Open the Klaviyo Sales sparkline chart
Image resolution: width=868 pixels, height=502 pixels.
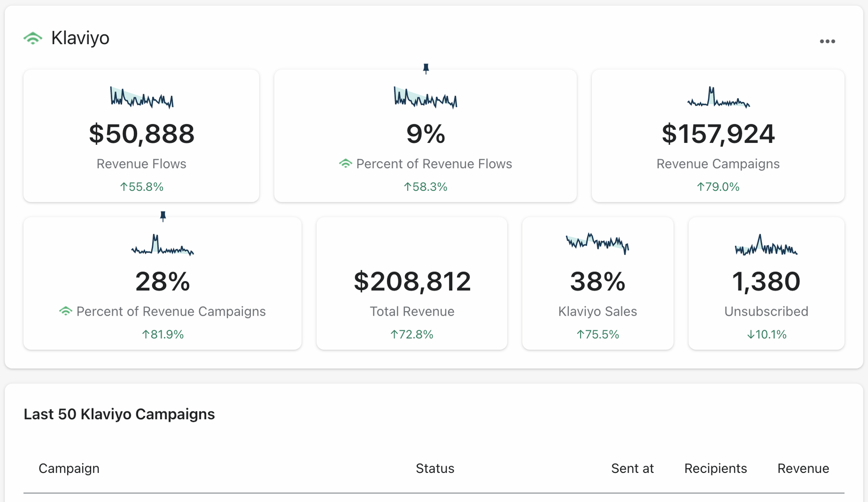(598, 243)
